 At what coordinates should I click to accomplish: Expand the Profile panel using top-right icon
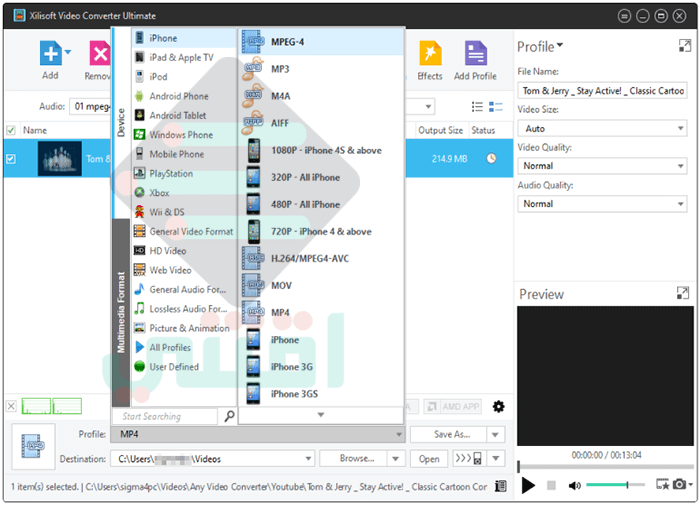click(x=684, y=46)
